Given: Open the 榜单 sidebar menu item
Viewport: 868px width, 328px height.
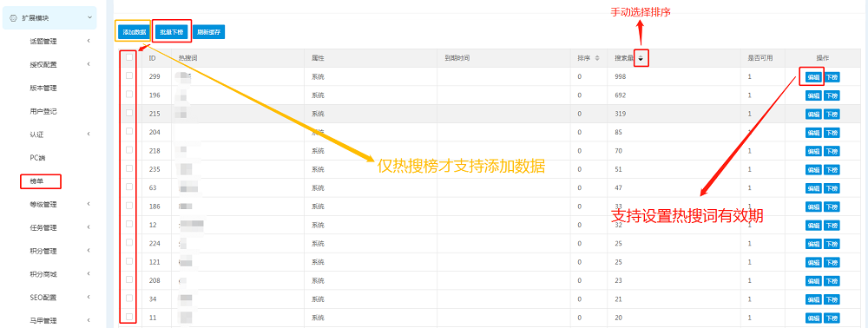Looking at the screenshot, I should pos(36,180).
